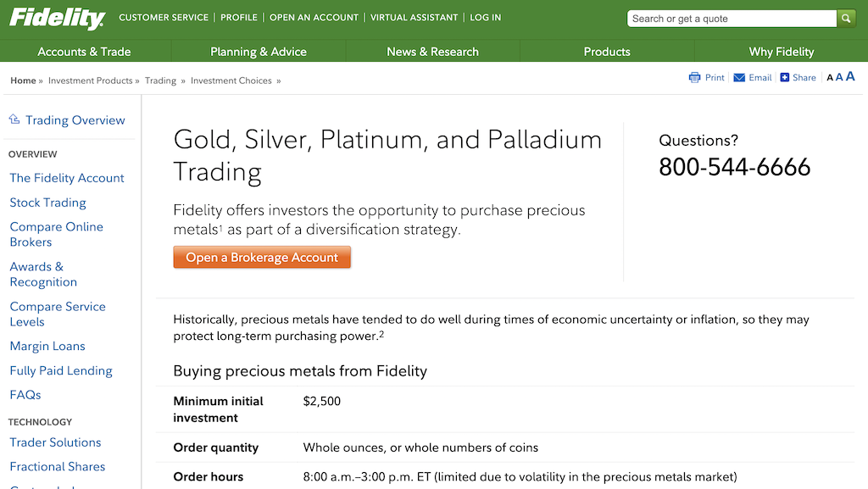
Task: Select the smallest text size A
Action: 830,78
